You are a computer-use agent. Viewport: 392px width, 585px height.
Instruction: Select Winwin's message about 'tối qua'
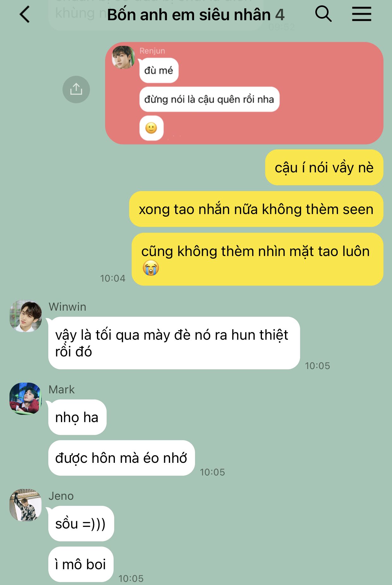174,343
